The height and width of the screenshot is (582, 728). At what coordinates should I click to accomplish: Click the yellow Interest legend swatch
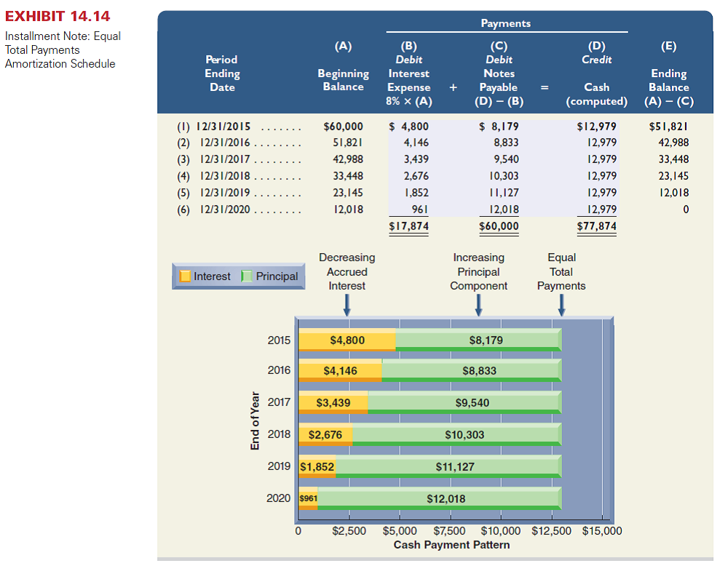click(x=185, y=276)
